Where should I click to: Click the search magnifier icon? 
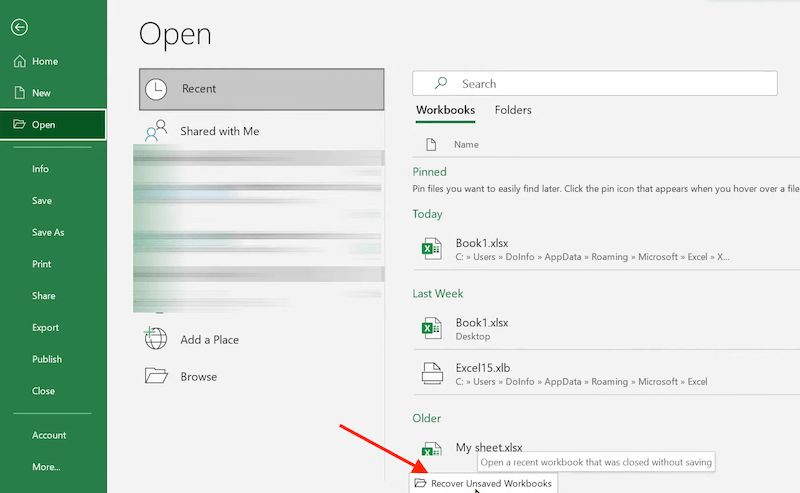(441, 83)
